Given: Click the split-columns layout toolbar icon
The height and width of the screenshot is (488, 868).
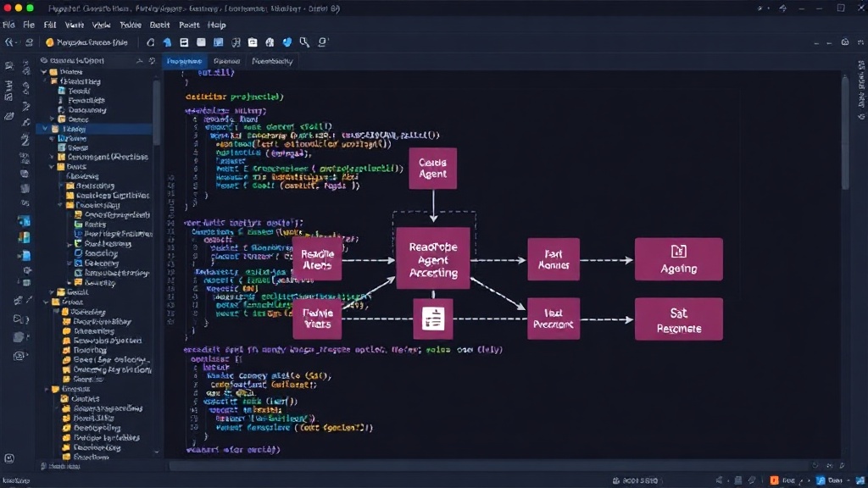Looking at the screenshot, I should click(x=236, y=42).
